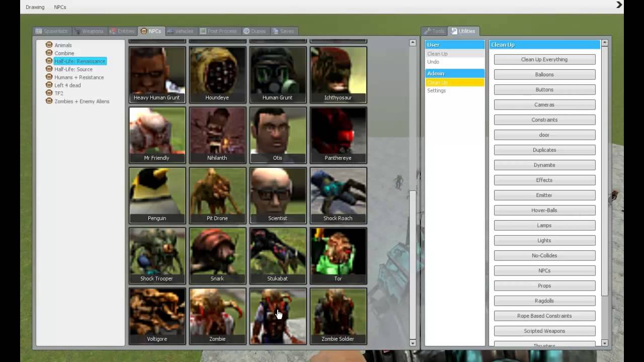Switch to the Spawnlists tab

[x=52, y=31]
